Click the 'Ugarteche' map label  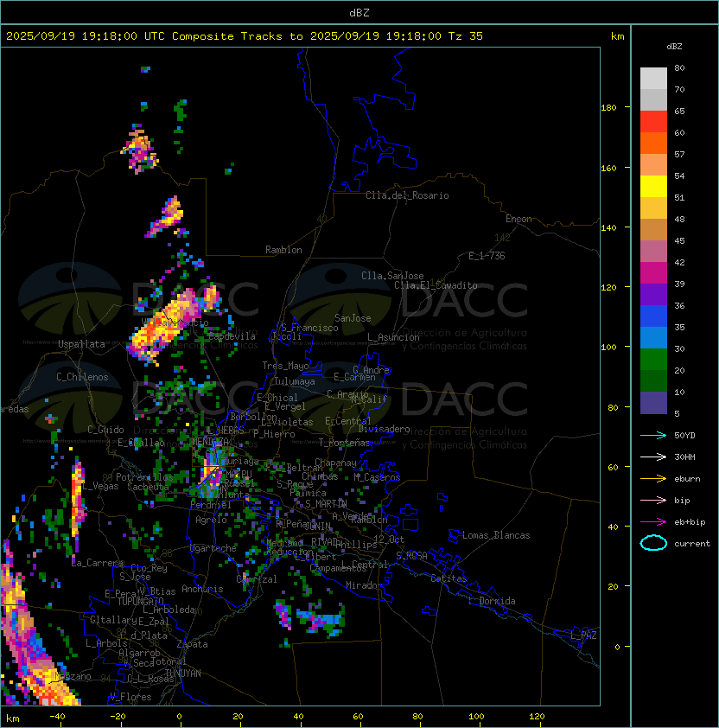point(213,548)
